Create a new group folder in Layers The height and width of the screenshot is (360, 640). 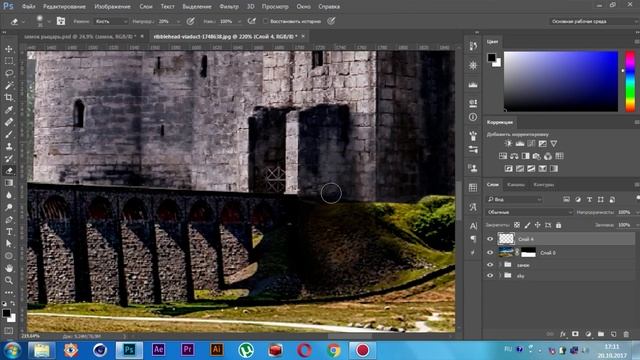(601, 334)
